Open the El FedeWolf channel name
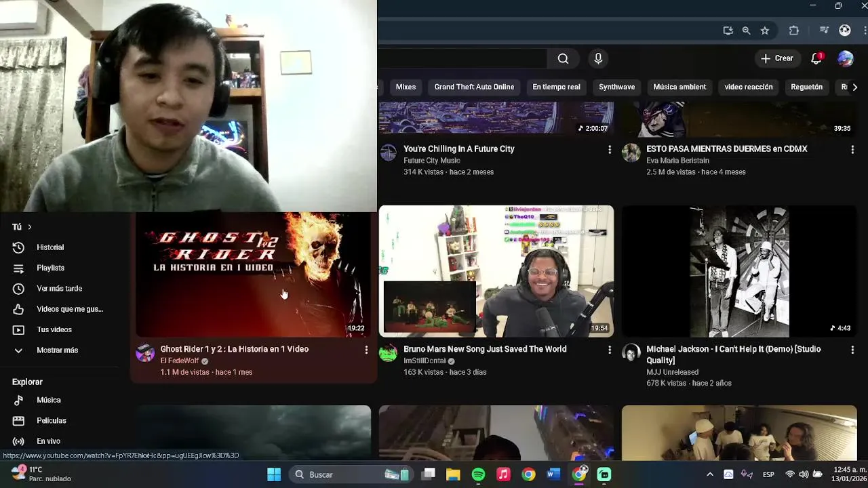This screenshot has width=868, height=488. tap(180, 361)
